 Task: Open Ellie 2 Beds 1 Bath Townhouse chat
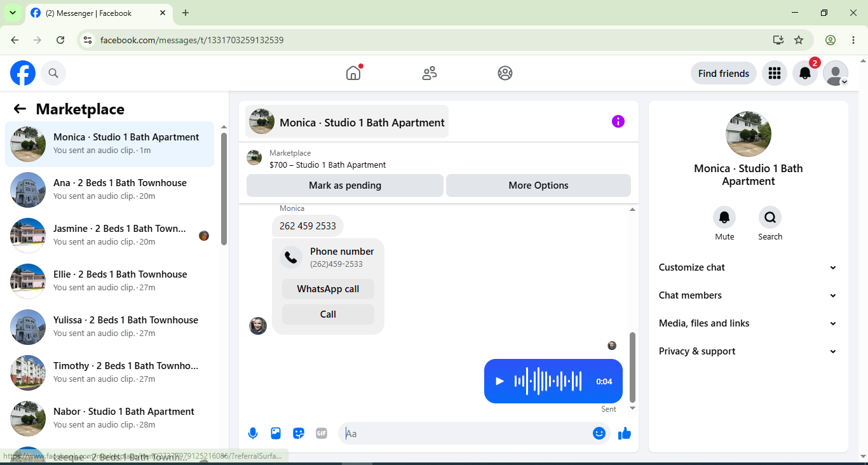(x=109, y=281)
